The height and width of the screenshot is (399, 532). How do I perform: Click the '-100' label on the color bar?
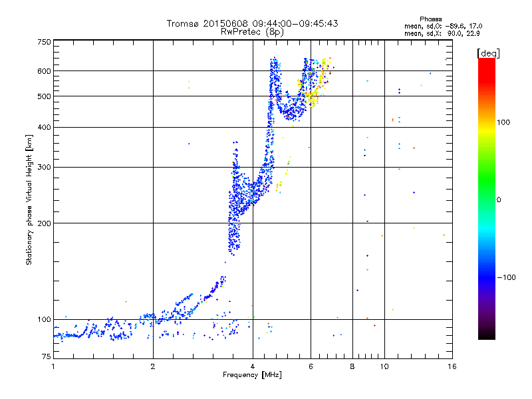506,277
